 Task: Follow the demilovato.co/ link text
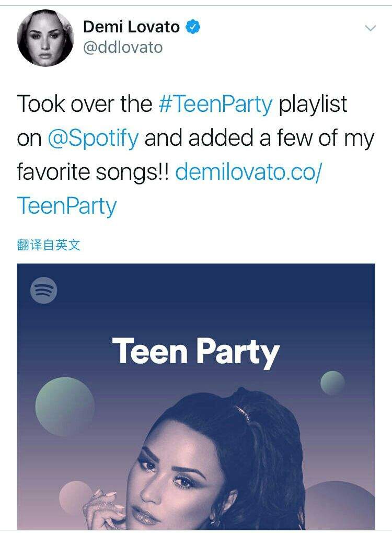click(248, 172)
